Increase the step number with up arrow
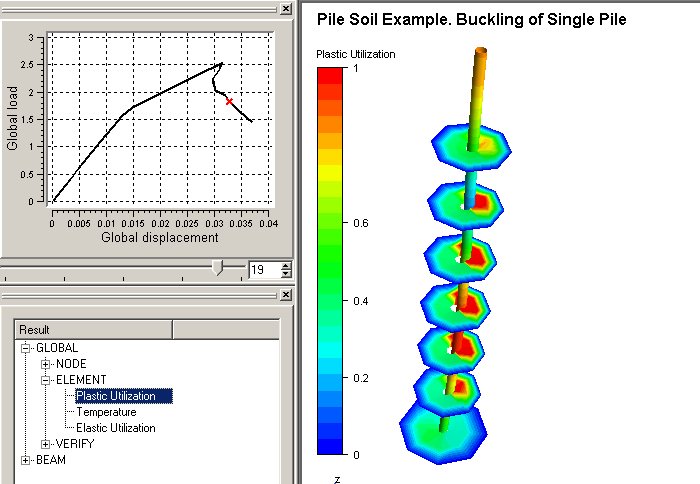The height and width of the screenshot is (484, 700). point(286,265)
